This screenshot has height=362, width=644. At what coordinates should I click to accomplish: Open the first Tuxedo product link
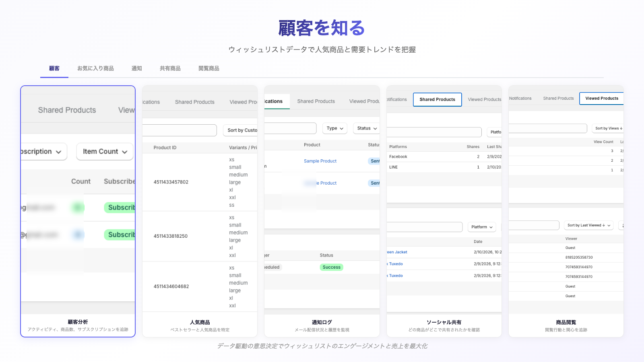[x=396, y=264]
